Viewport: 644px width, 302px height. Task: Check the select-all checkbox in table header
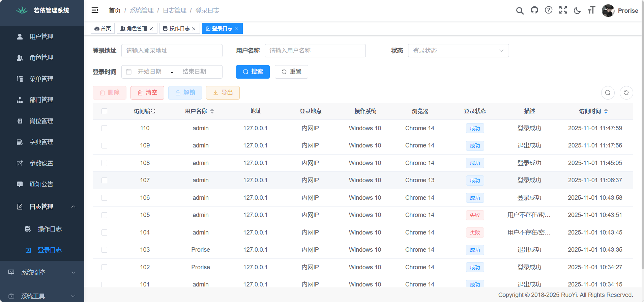click(x=105, y=111)
